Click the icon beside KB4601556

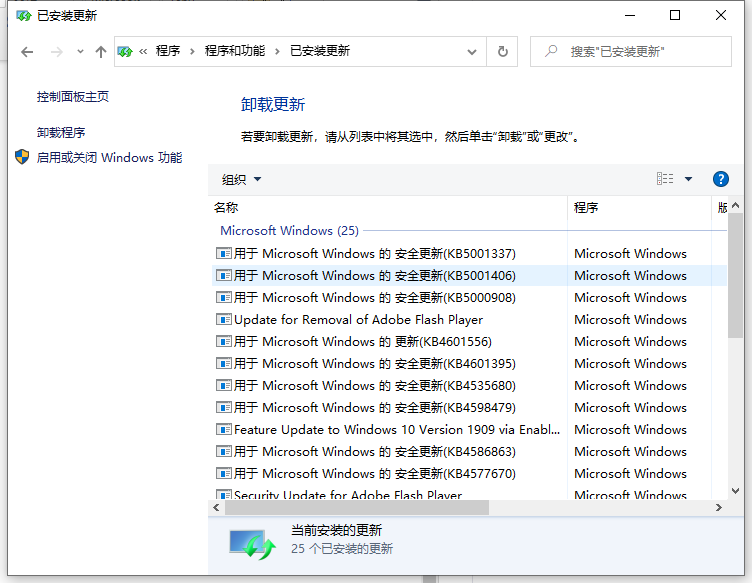click(x=223, y=341)
